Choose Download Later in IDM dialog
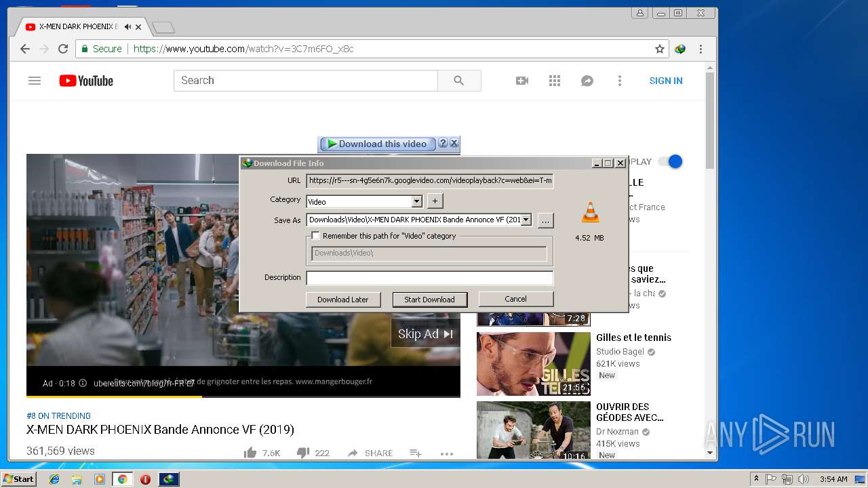Viewport: 868px width, 488px height. pyautogui.click(x=342, y=300)
